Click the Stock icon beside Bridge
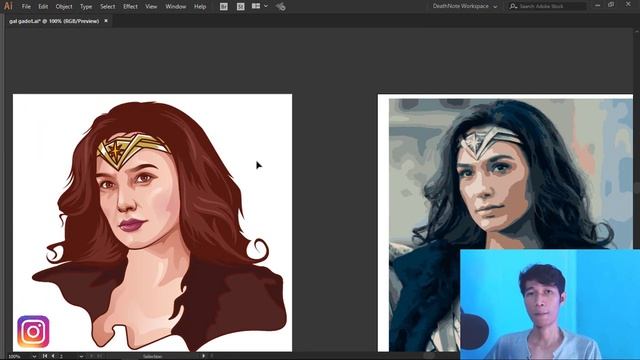Screen dimensions: 640x360 tap(240, 7)
